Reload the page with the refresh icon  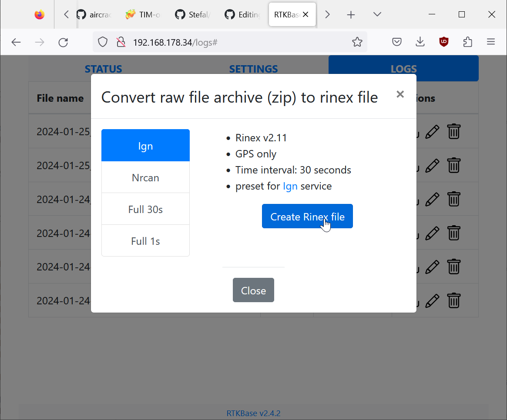point(63,42)
